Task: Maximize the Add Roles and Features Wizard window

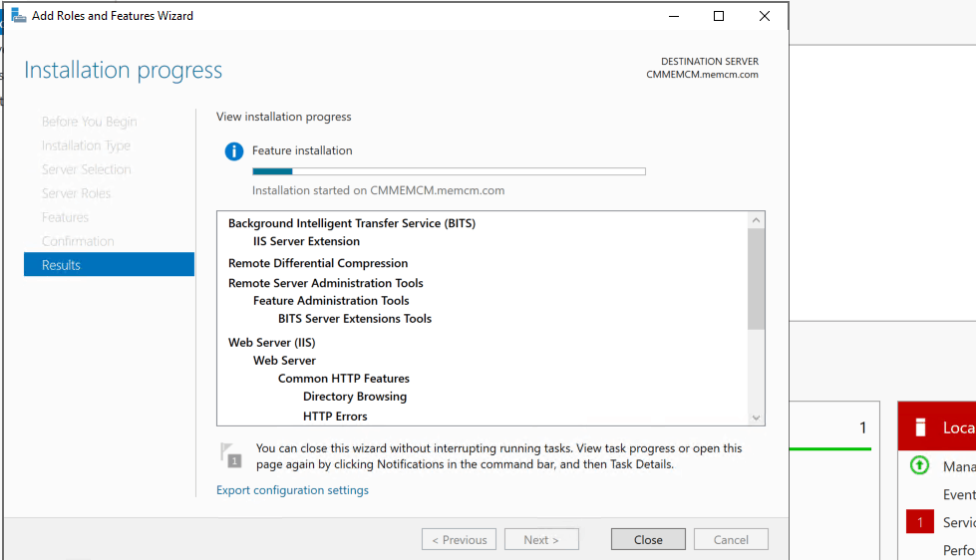Action: pos(719,16)
